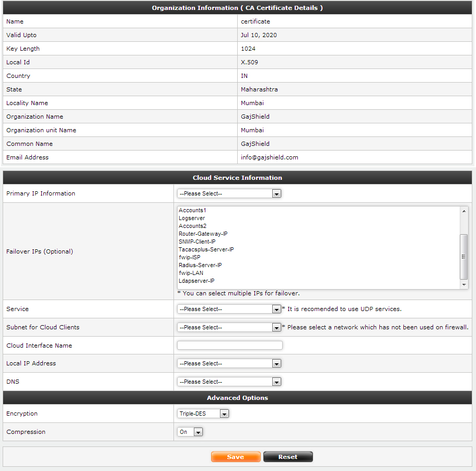Expand the DNS dropdown

coord(229,382)
